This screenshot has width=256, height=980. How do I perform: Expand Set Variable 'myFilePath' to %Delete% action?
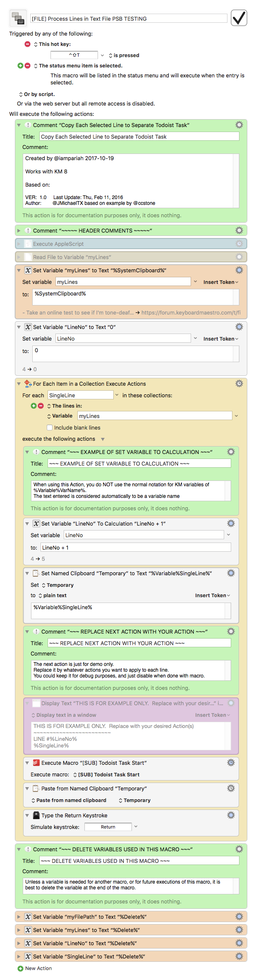click(x=19, y=917)
